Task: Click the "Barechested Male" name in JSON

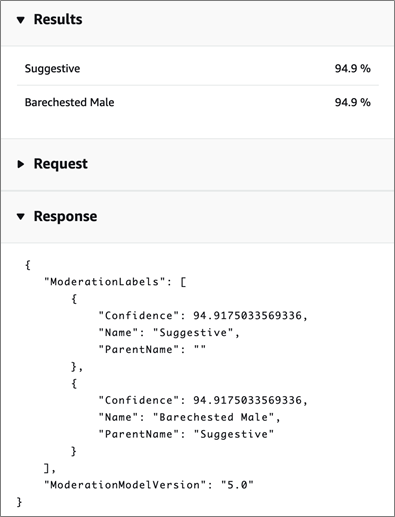Action: coord(213,417)
